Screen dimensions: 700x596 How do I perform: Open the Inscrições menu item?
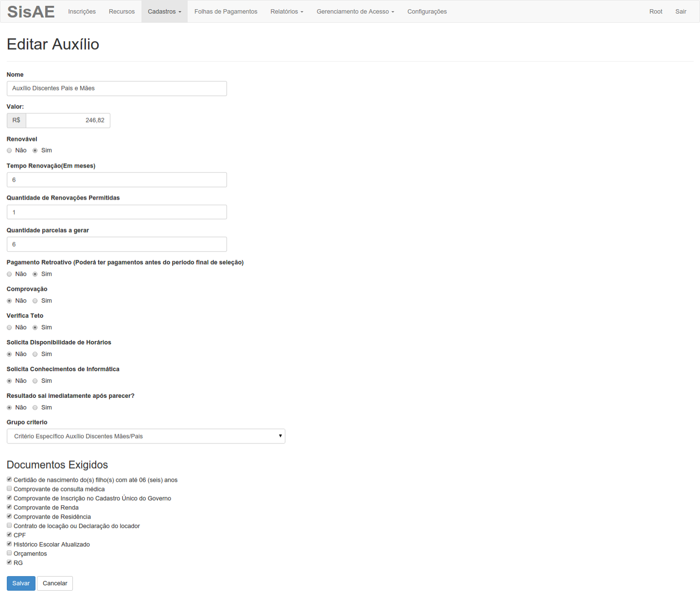(82, 12)
